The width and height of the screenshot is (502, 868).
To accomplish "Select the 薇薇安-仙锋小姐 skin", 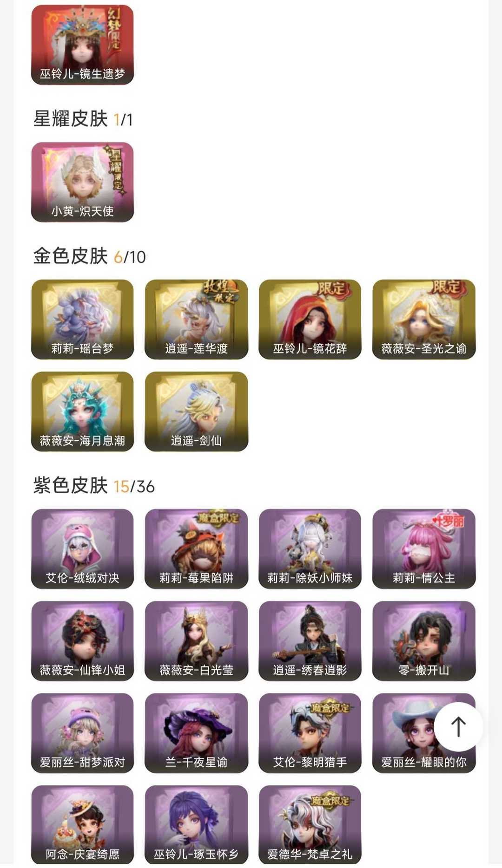I will click(82, 641).
